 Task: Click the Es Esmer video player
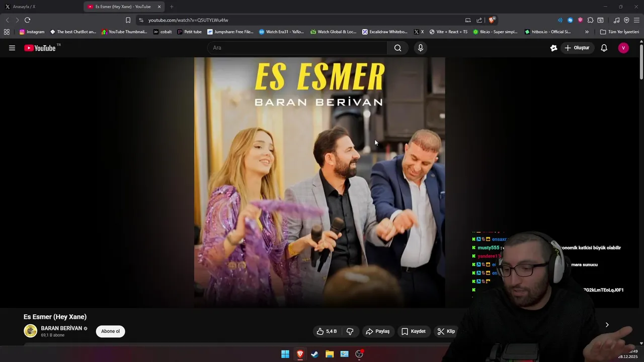tap(319, 182)
